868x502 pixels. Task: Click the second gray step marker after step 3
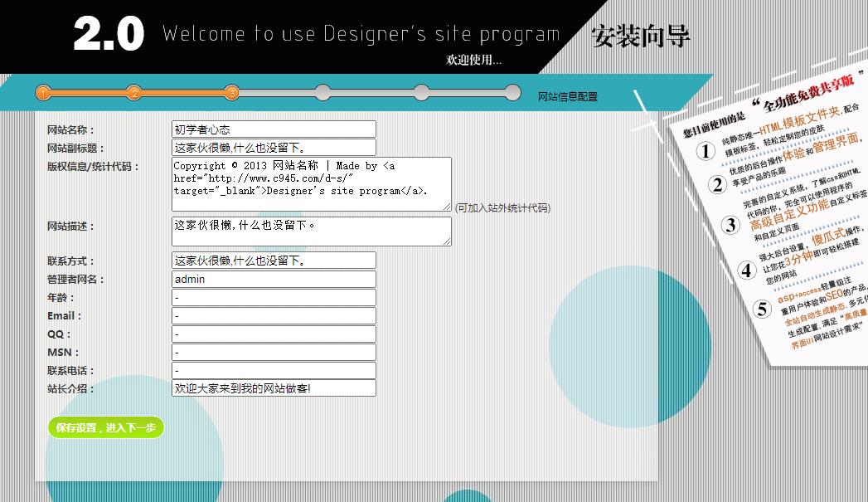tap(421, 93)
